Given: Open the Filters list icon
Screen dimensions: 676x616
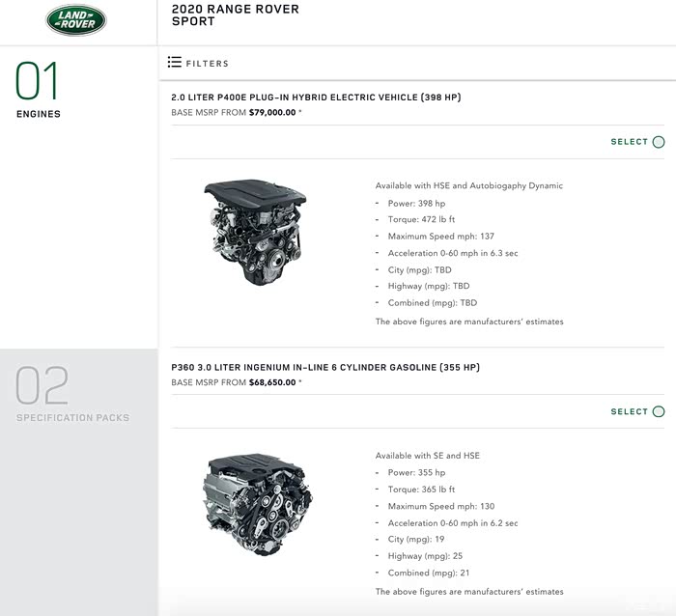Looking at the screenshot, I should click(175, 62).
